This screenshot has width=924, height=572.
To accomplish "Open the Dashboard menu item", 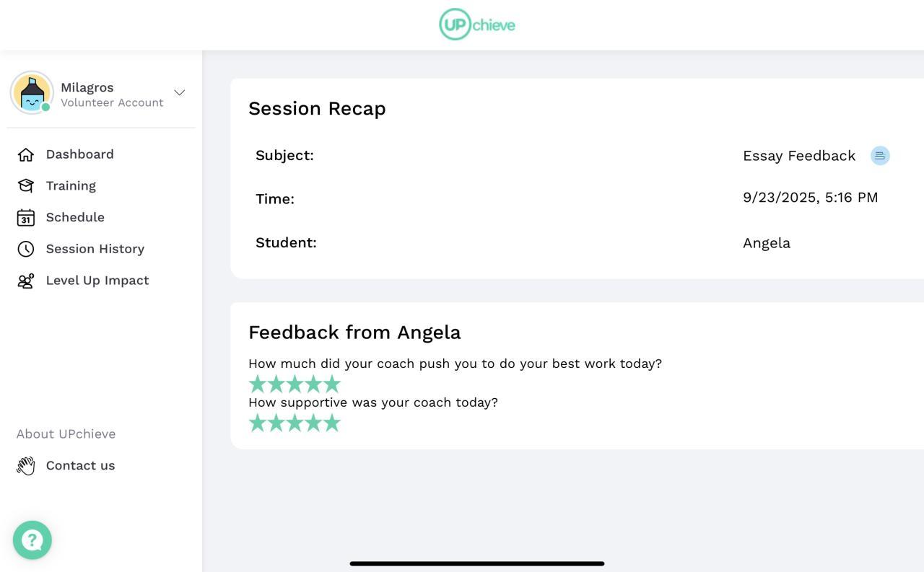I will [x=79, y=154].
